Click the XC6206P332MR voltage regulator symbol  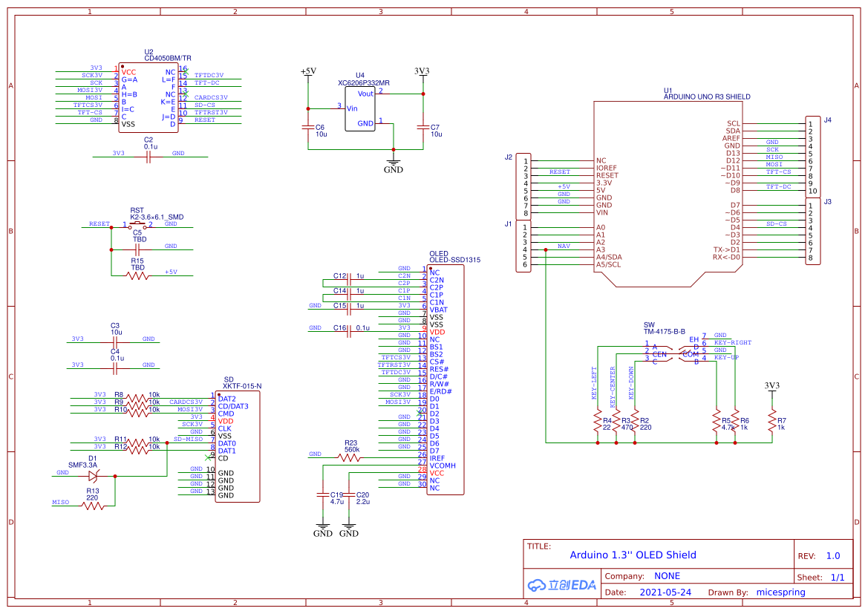coord(361,108)
